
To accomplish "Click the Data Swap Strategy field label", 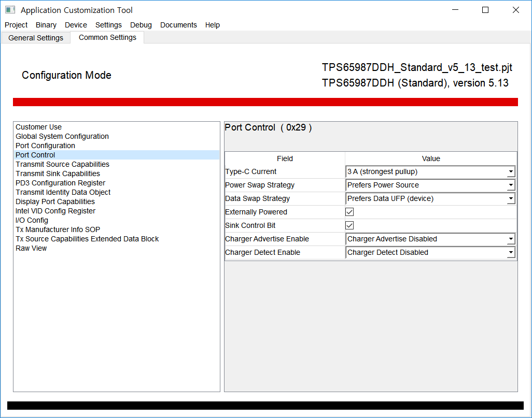I will [x=258, y=199].
